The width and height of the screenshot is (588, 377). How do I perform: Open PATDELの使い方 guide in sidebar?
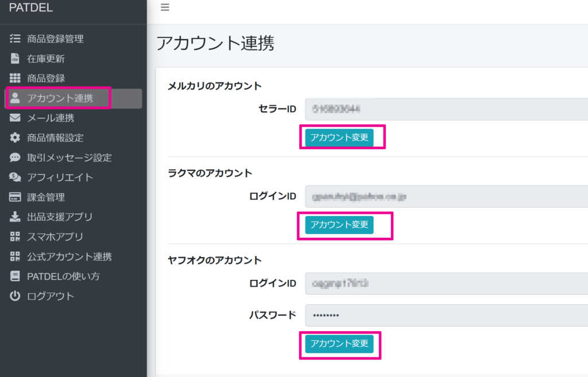tap(63, 277)
